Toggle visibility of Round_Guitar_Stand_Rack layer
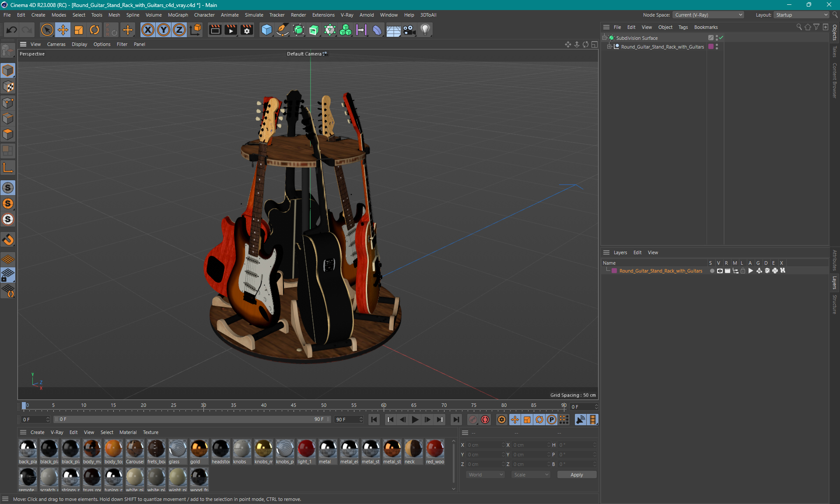 point(719,271)
